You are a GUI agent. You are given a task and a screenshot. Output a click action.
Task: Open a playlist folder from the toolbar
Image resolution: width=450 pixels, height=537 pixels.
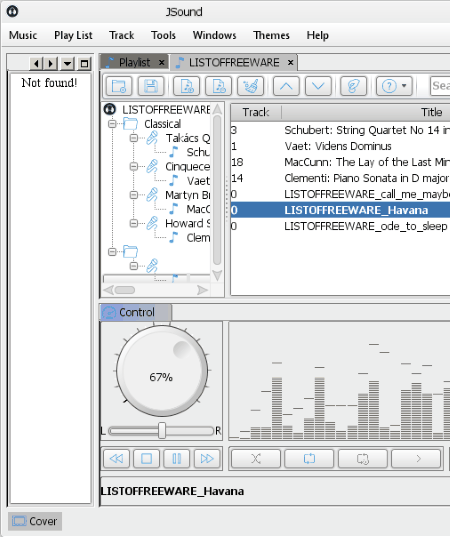[118, 86]
